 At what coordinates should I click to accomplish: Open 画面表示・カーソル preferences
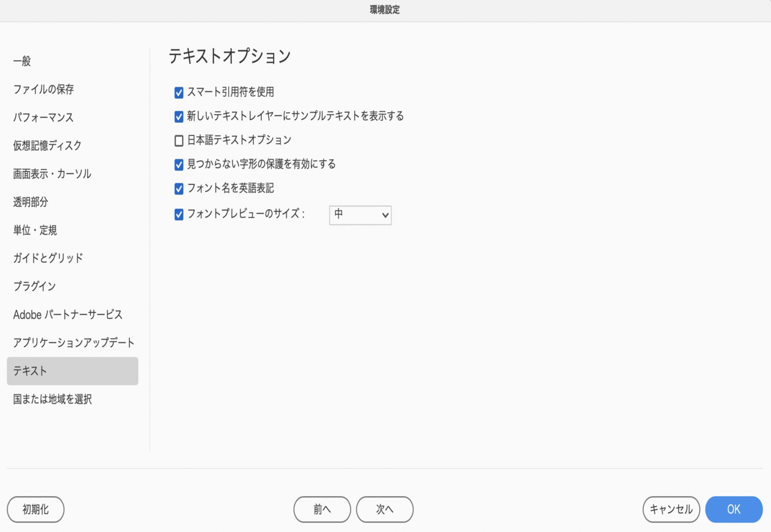click(x=52, y=174)
